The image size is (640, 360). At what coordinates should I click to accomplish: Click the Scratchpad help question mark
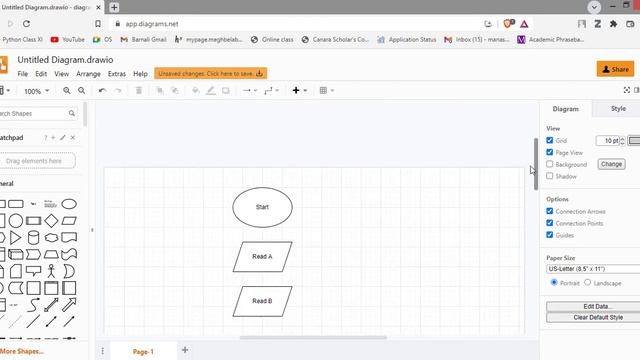click(x=46, y=138)
